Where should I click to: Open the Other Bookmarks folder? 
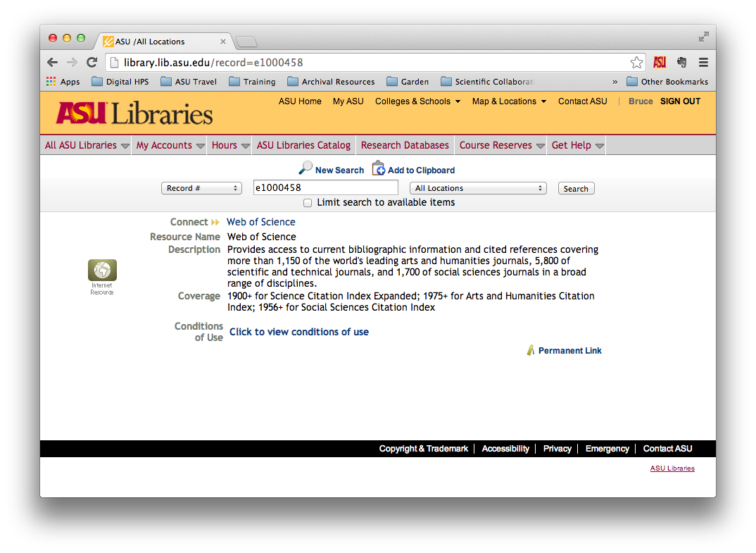667,82
